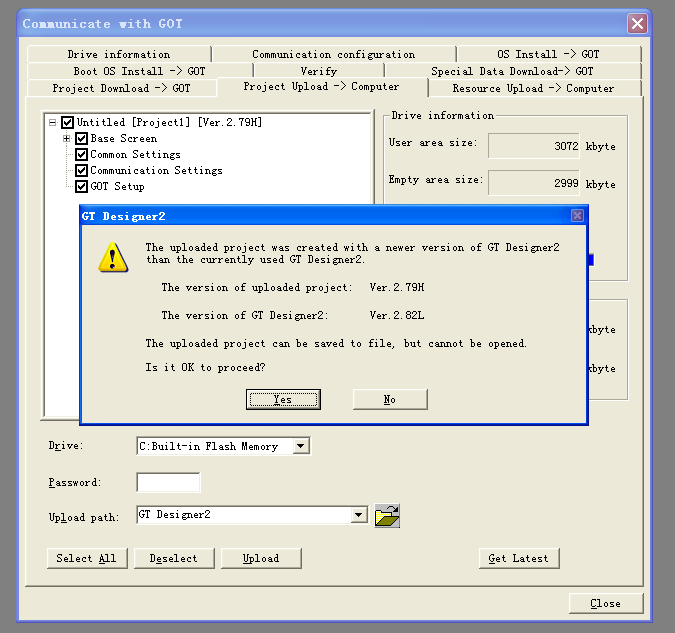Uncheck the GOT Setup checkbox
The height and width of the screenshot is (633, 675).
82,187
